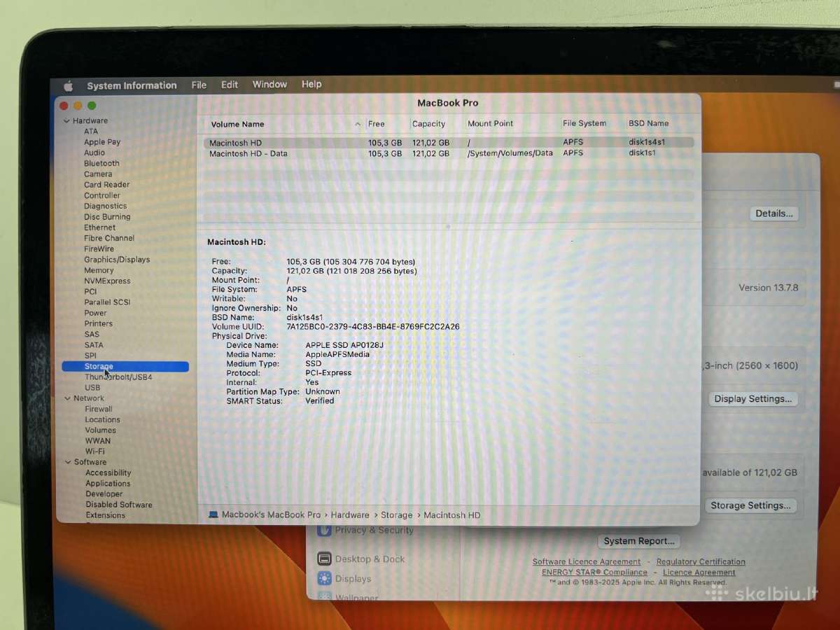Open the ENERGY STAR Compliance link
The image size is (840, 630).
point(594,573)
